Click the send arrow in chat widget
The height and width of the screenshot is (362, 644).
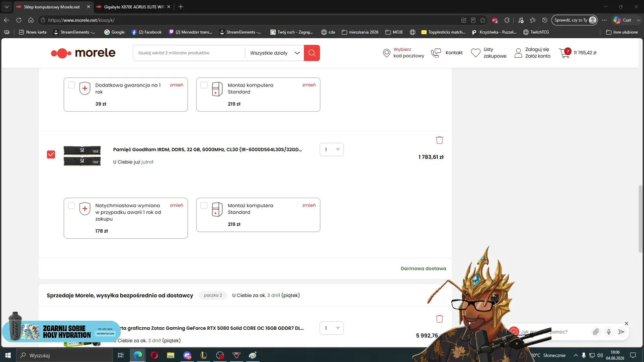[621, 332]
